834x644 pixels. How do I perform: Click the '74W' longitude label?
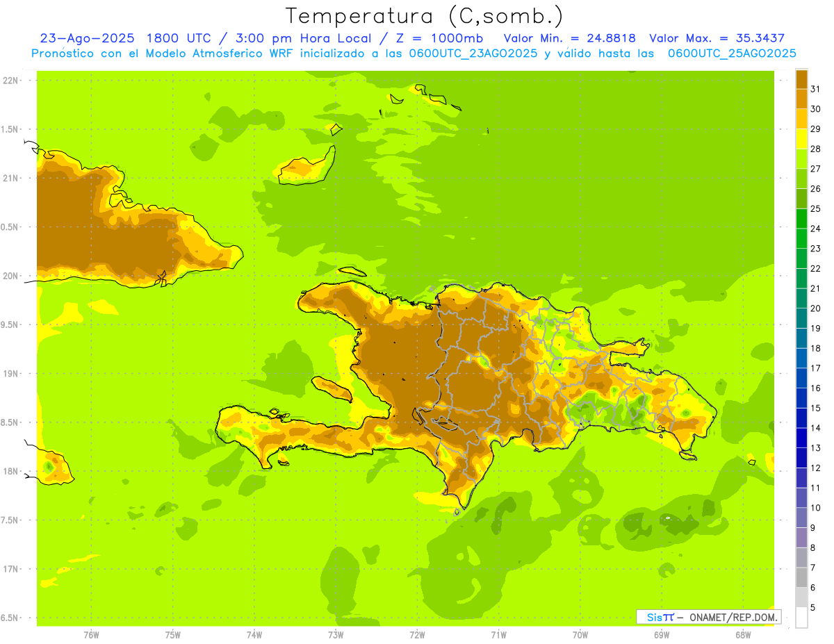pyautogui.click(x=254, y=634)
